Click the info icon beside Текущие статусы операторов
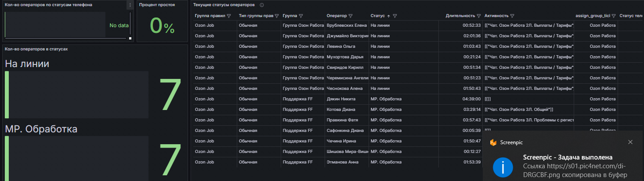Viewport: 644px width, 181px height. [262, 5]
